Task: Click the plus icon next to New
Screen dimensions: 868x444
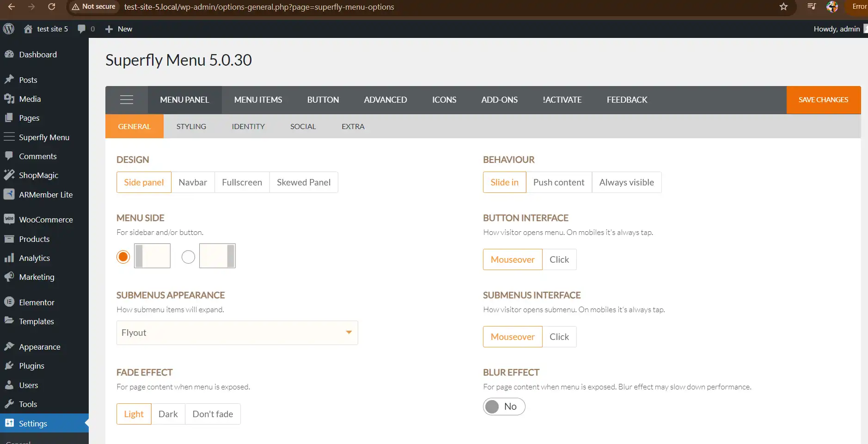Action: [109, 29]
